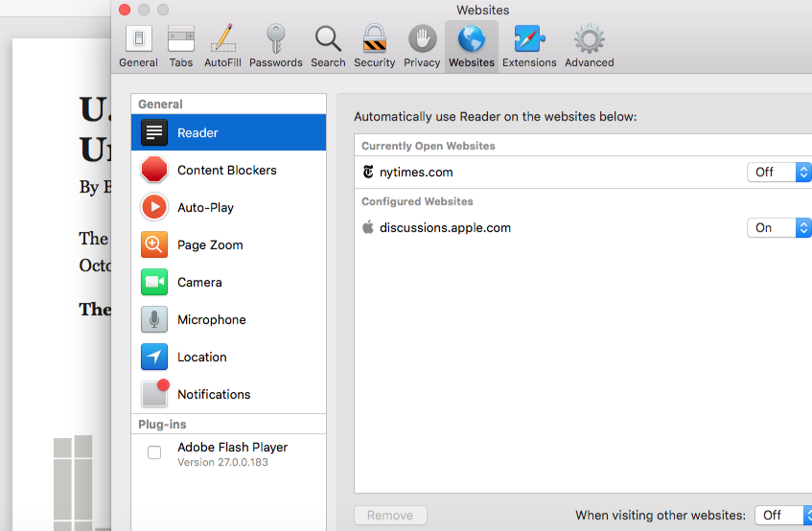Click the Camera label in sidebar
The width and height of the screenshot is (812, 531).
pos(199,283)
